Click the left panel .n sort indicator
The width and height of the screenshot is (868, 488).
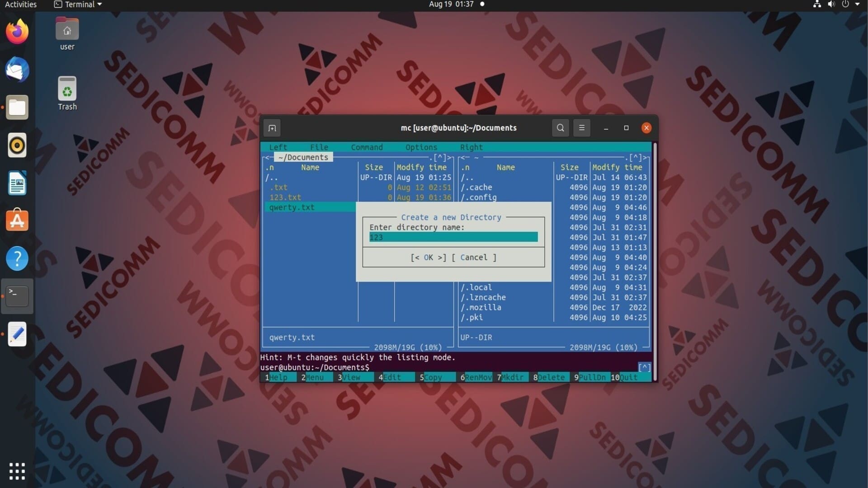pos(270,168)
